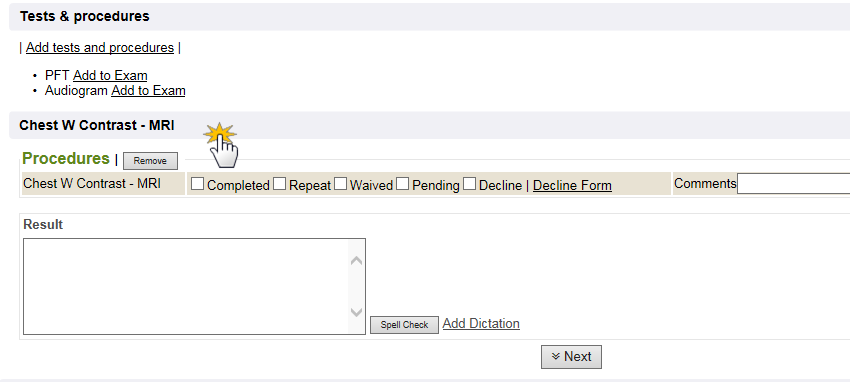Focus the Comments input field
850x382 pixels.
click(x=793, y=184)
